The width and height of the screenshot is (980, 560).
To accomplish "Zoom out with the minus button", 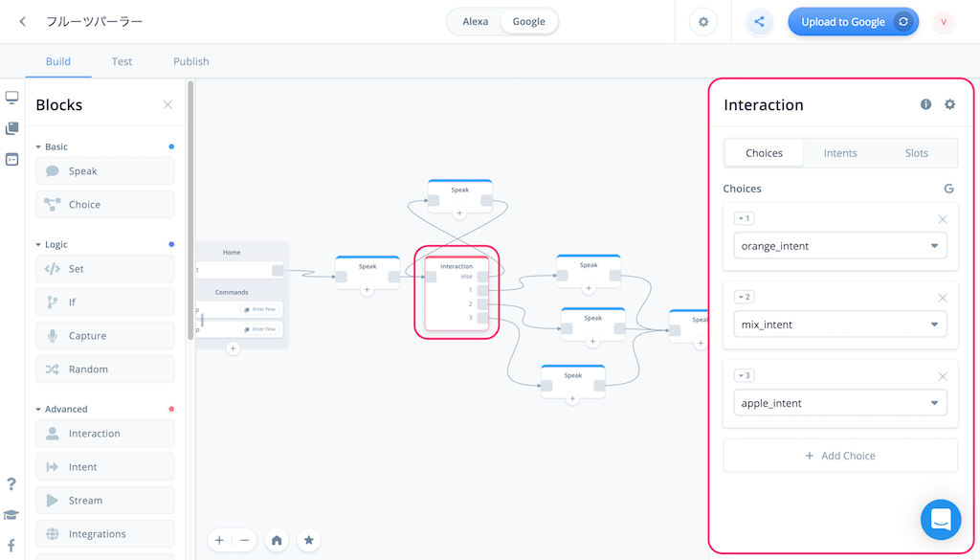I will pos(244,540).
